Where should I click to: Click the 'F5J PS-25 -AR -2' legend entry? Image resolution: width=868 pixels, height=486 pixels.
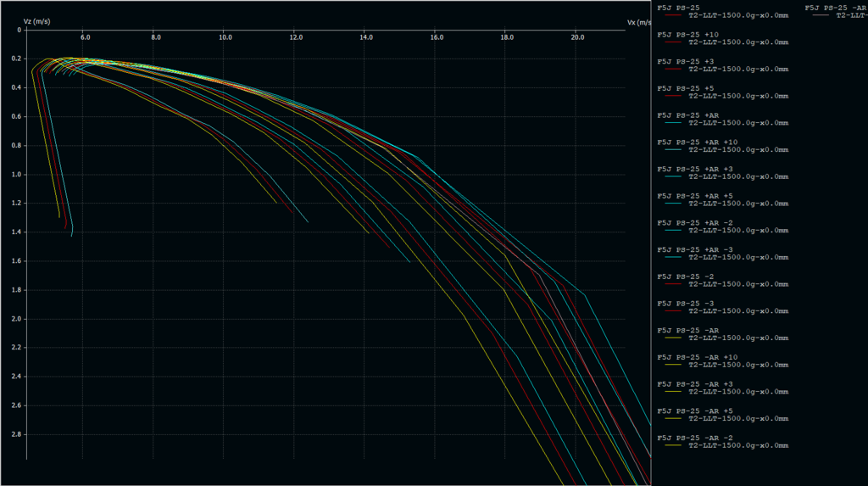[x=695, y=438]
